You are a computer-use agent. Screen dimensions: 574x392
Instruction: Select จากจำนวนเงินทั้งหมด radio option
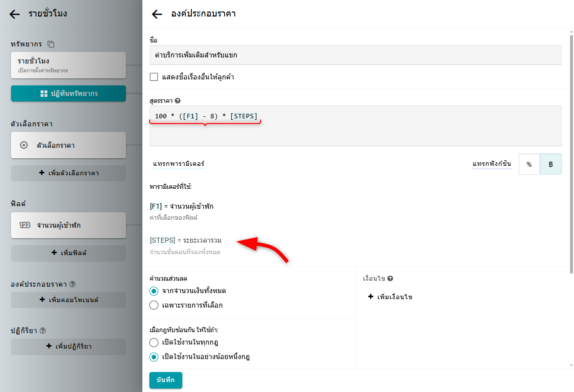154,291
